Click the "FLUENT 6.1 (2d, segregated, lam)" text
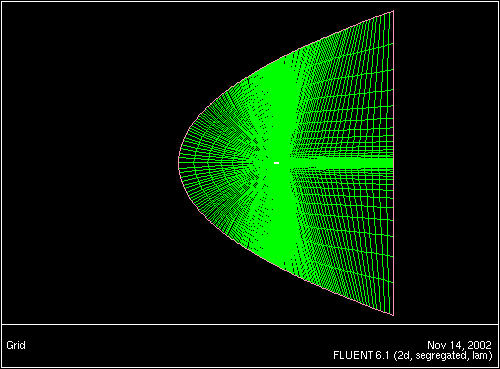 point(413,355)
